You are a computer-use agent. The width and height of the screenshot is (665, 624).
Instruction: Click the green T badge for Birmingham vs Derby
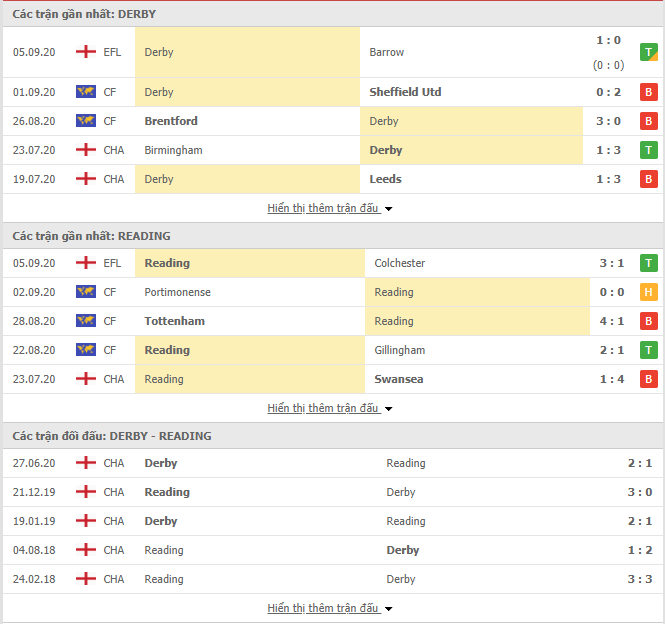point(648,150)
